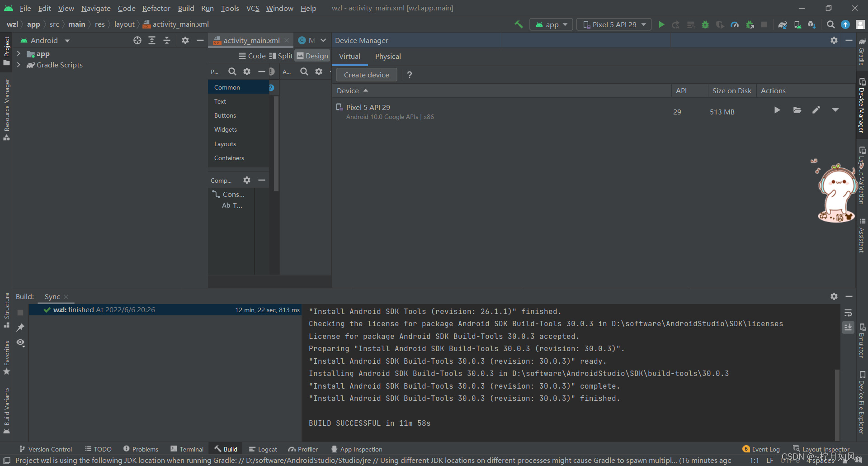Close the Sync build tab
The image size is (868, 466).
point(66,297)
